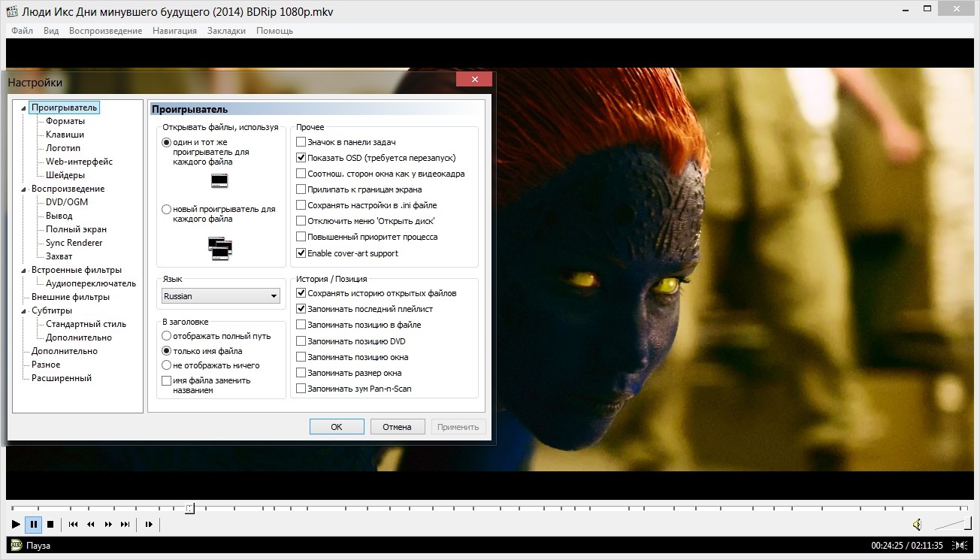
Task: Activate the frame Step icon
Action: (148, 524)
